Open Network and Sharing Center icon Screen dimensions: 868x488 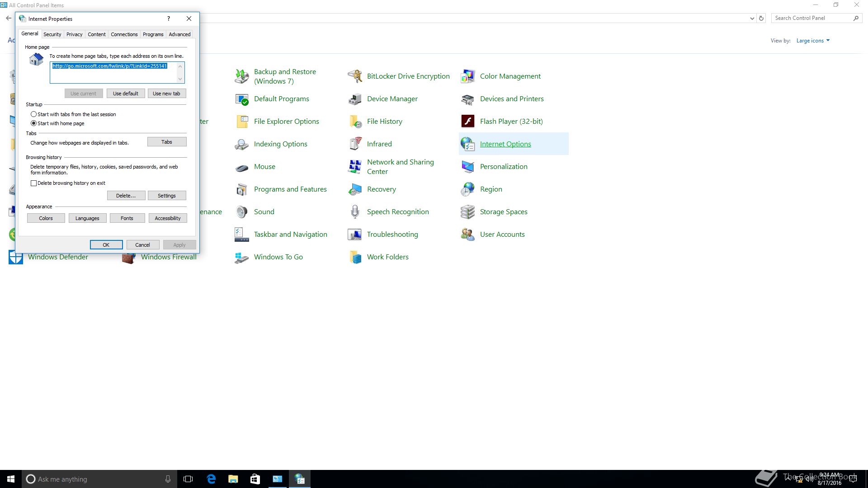click(355, 167)
